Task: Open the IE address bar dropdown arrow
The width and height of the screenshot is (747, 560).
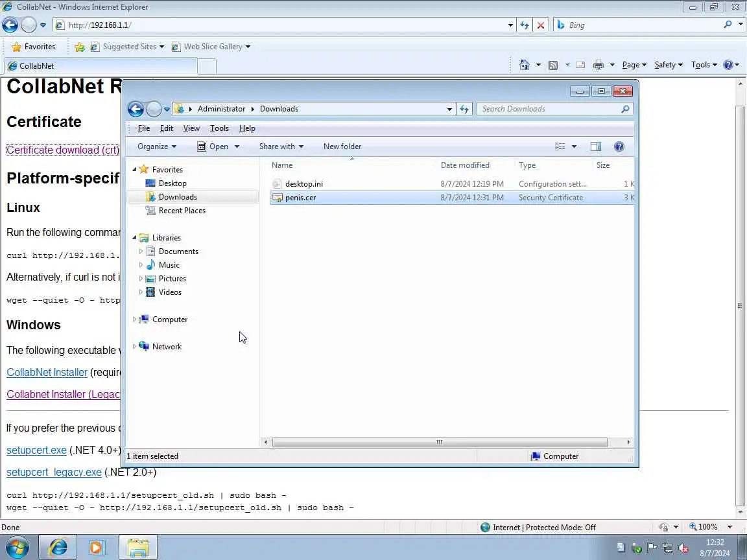Action: click(510, 25)
